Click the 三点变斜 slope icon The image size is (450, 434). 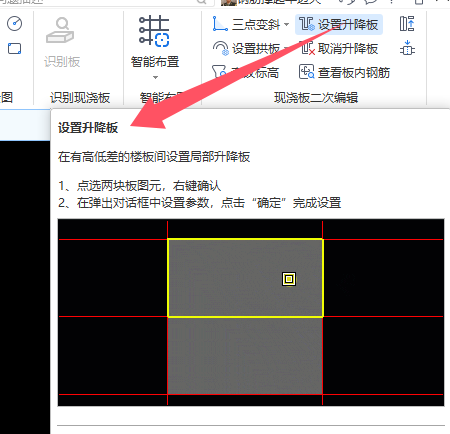pyautogui.click(x=220, y=24)
